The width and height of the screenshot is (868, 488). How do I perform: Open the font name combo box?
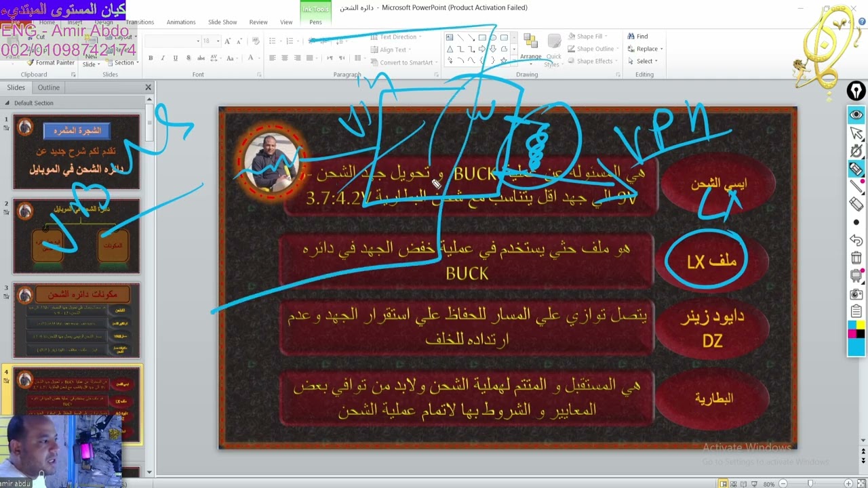tap(172, 41)
